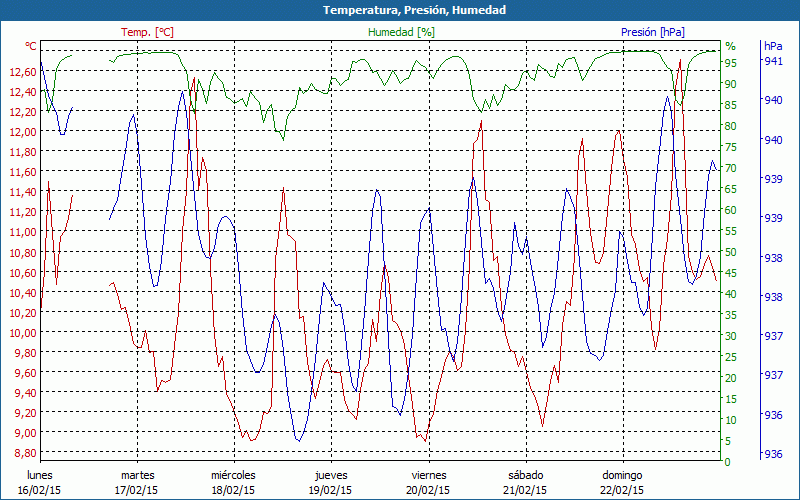
Task: Pick the viernes 20/02/15 date label
Action: tap(428, 482)
